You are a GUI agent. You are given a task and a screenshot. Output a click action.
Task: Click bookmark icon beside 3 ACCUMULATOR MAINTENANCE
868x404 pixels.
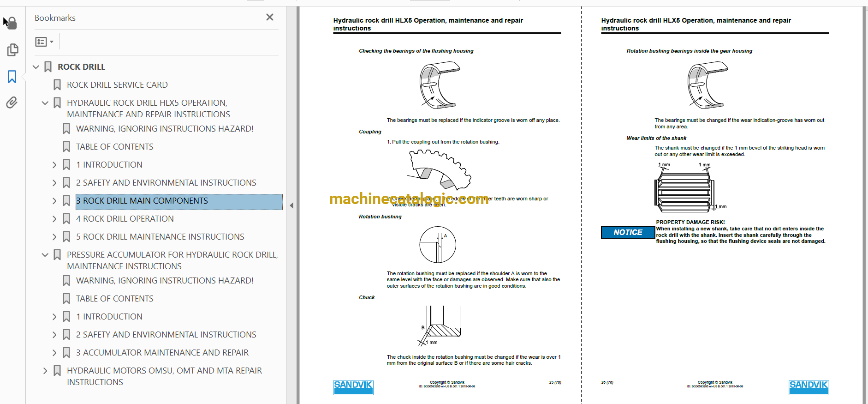tap(66, 353)
